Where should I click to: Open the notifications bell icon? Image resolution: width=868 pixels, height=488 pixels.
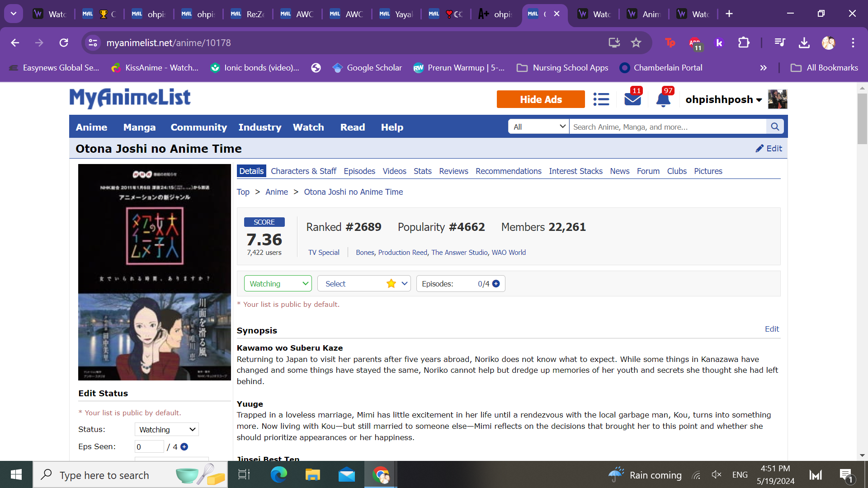663,99
